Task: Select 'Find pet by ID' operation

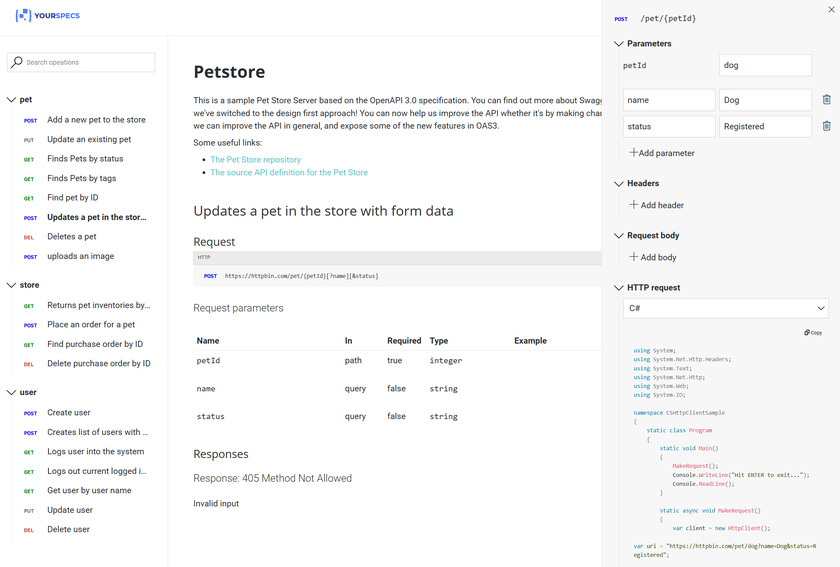Action: pos(72,198)
